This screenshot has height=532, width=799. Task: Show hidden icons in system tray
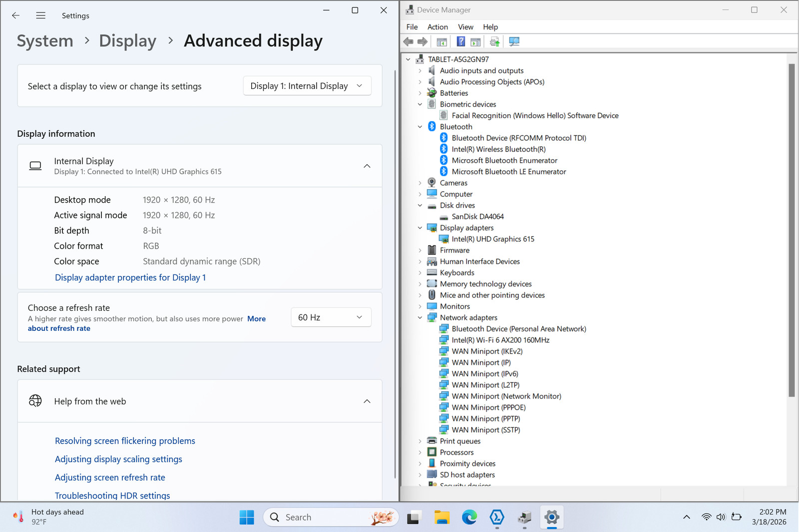(687, 517)
